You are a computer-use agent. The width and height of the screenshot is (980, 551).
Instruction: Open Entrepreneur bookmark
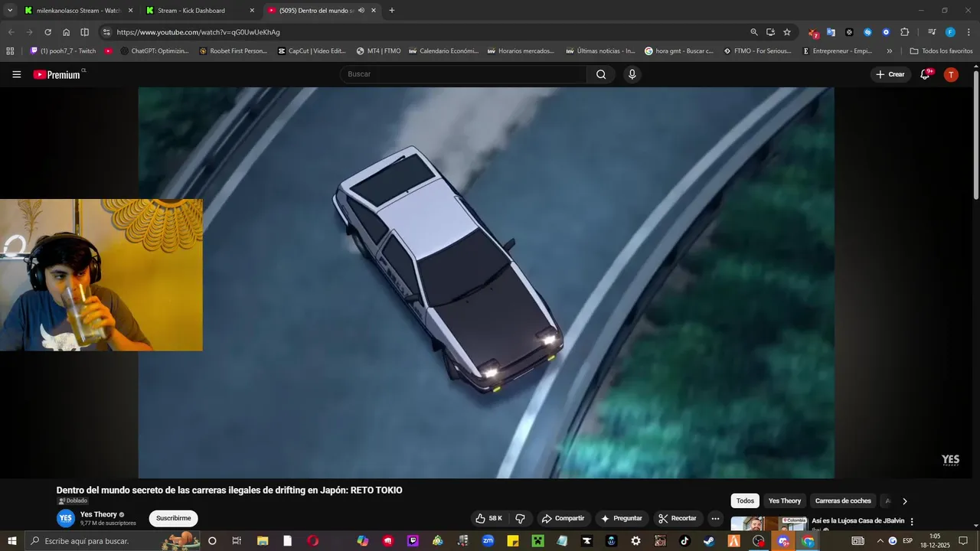[x=837, y=51]
